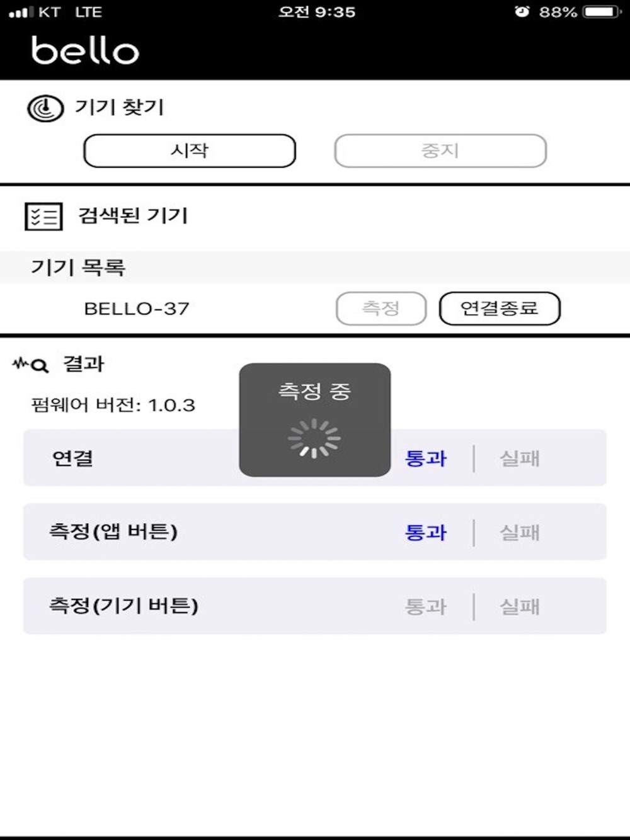Mark 측정(앱 버튼) as 실패
Image resolution: width=630 pixels, height=840 pixels.
click(520, 533)
